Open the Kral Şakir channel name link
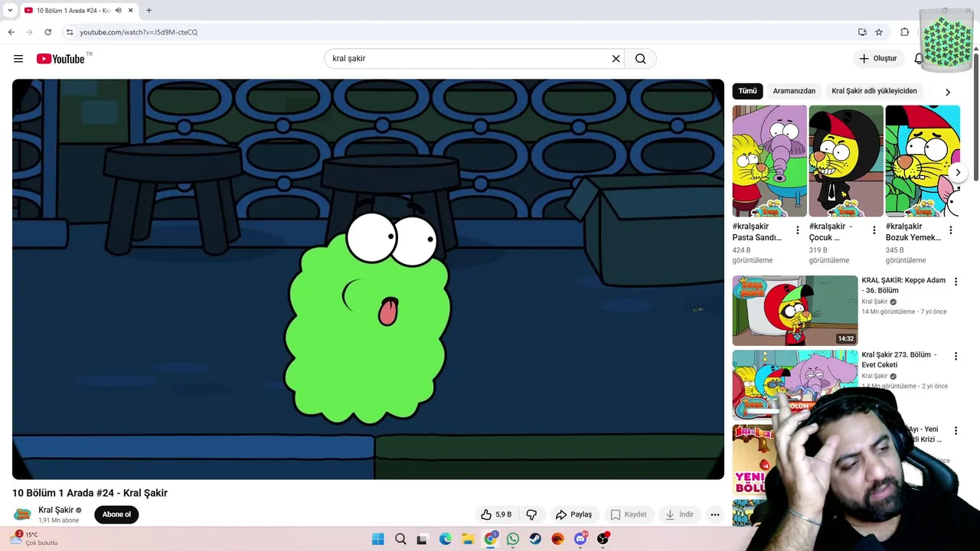Viewport: 980px width, 551px height. pyautogui.click(x=56, y=510)
